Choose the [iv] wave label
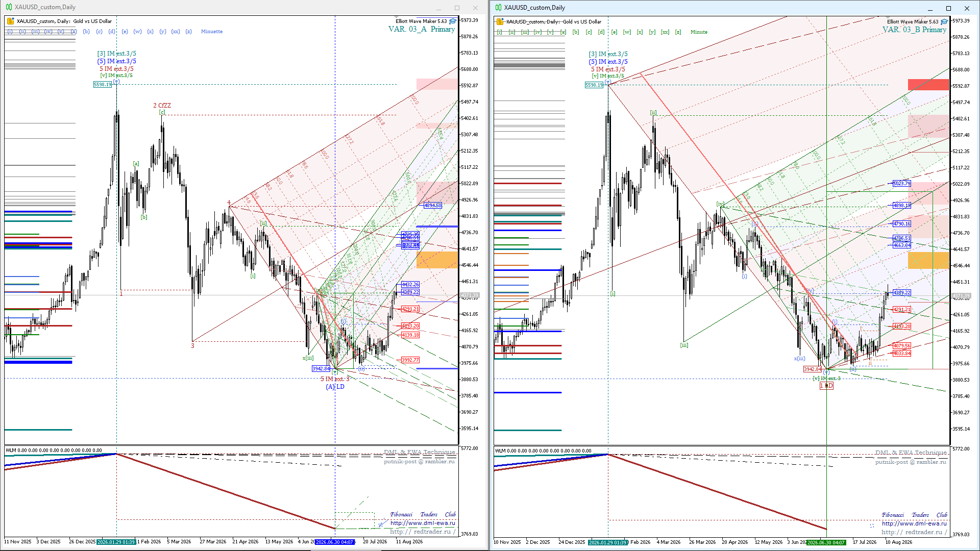This screenshot has width=980, height=551. (x=538, y=32)
